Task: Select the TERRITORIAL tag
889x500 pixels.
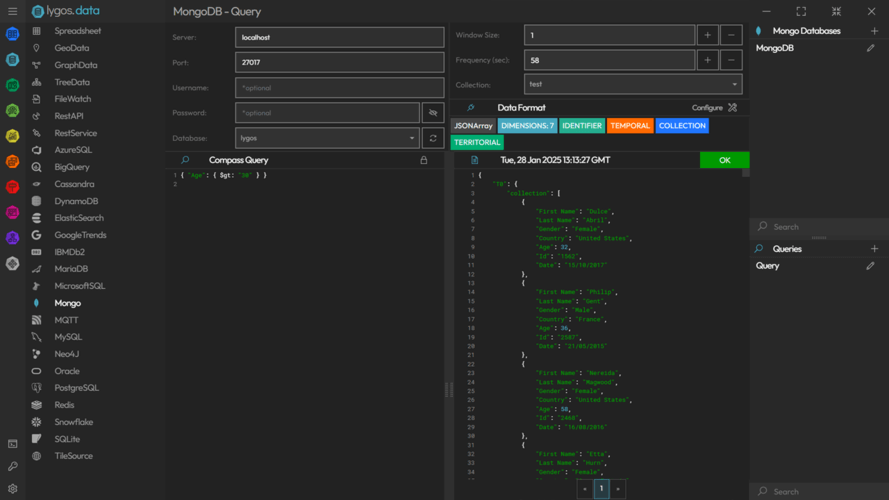Action: coord(477,142)
